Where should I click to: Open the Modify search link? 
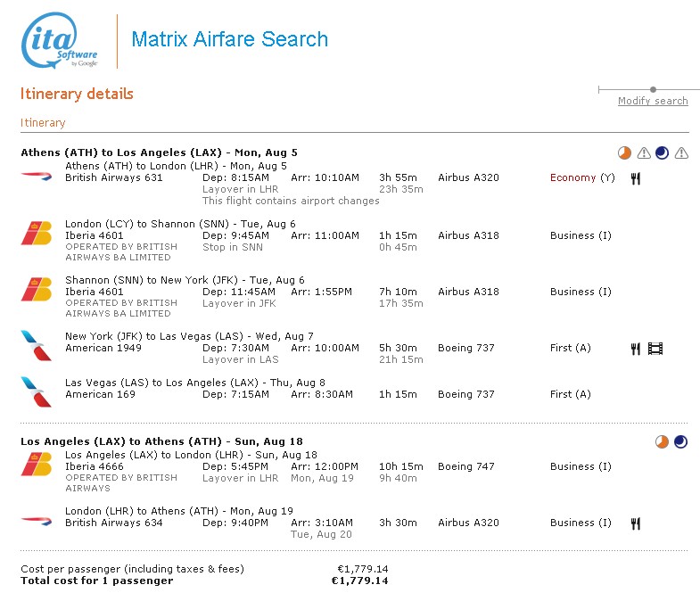[x=653, y=101]
